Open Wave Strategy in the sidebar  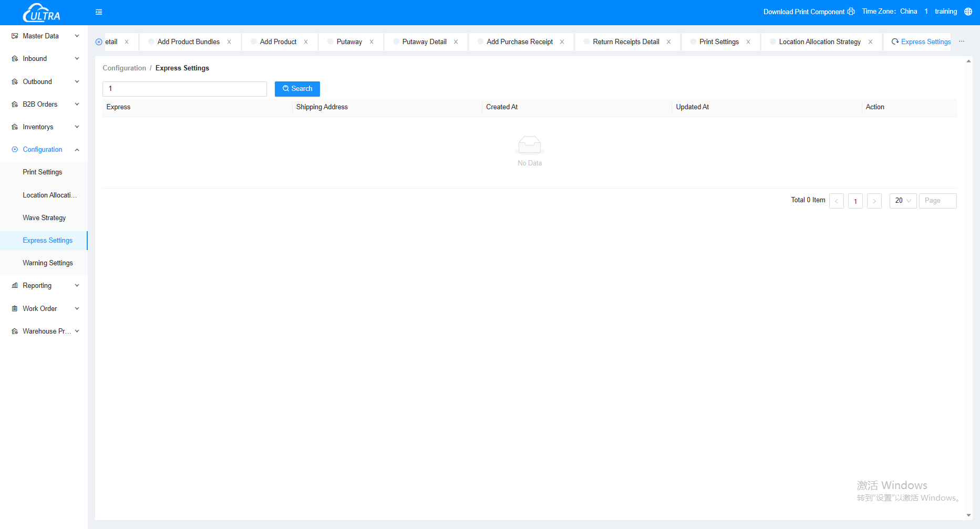click(x=44, y=218)
